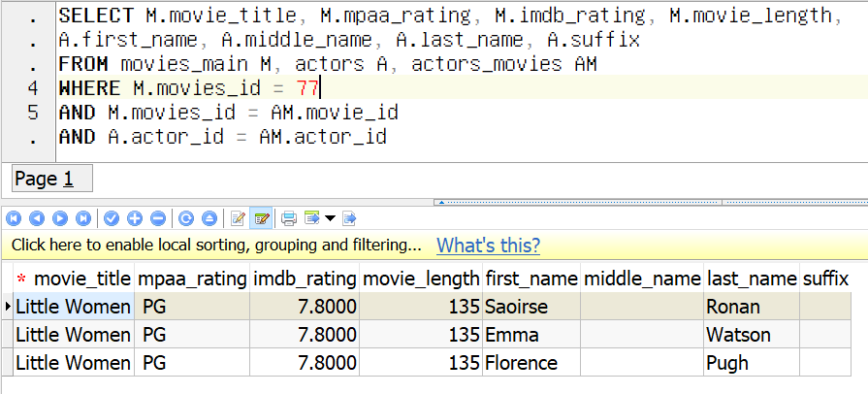868x394 pixels.
Task: Select Little Women cell in Emma row
Action: [x=73, y=334]
